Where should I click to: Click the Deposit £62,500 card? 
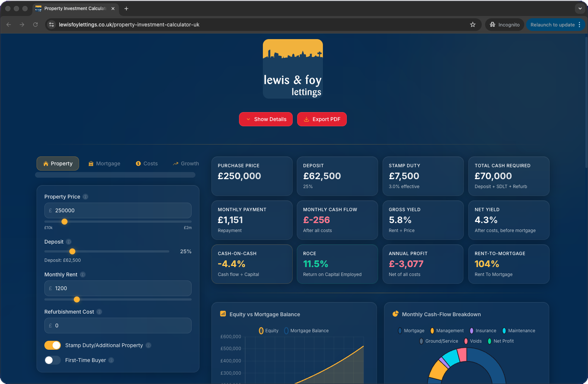pos(337,176)
